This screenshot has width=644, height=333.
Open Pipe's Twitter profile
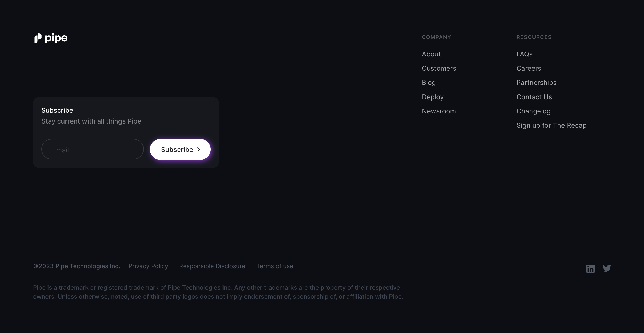click(x=607, y=269)
